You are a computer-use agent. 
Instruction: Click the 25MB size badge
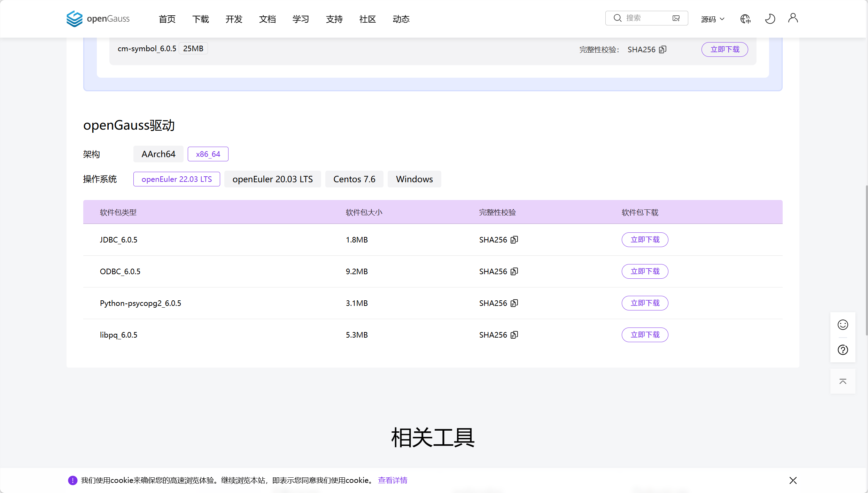point(193,48)
